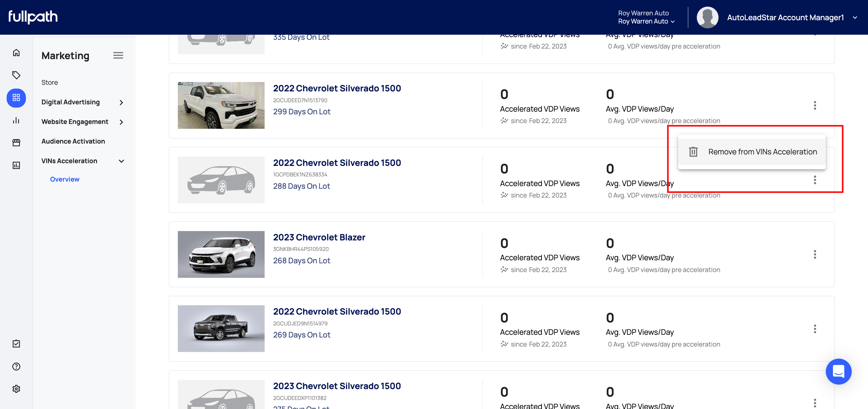Screen dimensions: 868x409
Task: Open Settings via the gear icon
Action: click(16, 388)
